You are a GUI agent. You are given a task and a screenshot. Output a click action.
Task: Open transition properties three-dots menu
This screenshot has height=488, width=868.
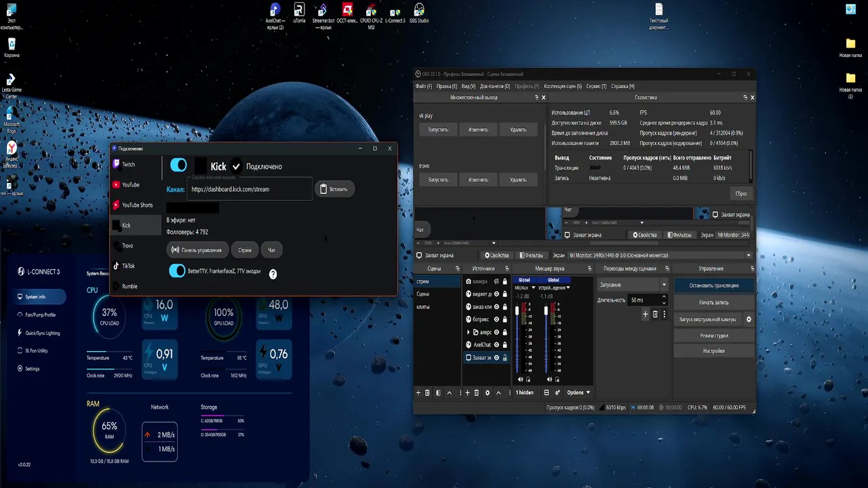click(x=664, y=314)
